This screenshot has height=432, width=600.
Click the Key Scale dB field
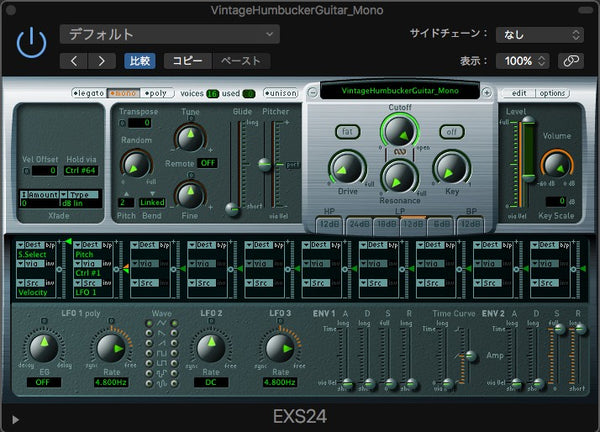pos(555,201)
